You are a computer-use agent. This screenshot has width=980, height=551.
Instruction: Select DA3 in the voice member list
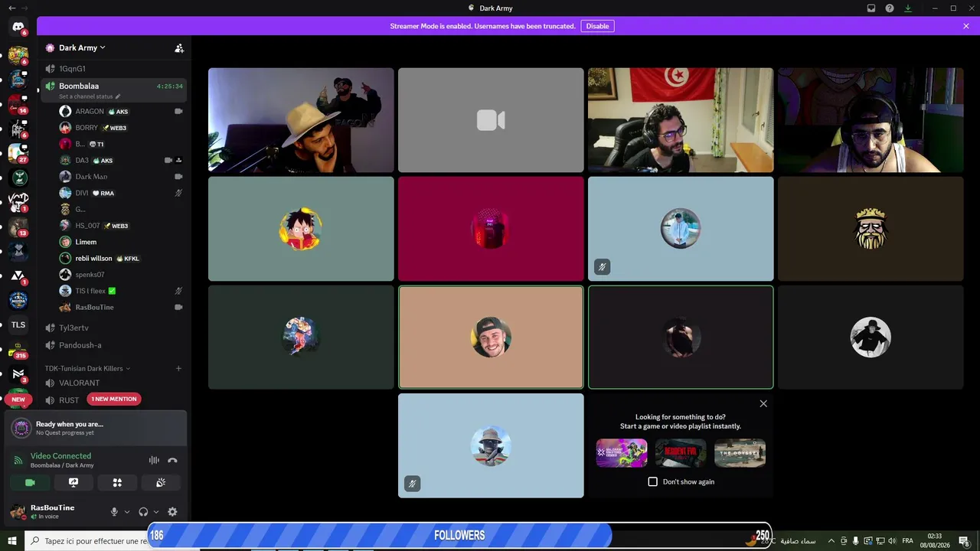click(x=121, y=160)
